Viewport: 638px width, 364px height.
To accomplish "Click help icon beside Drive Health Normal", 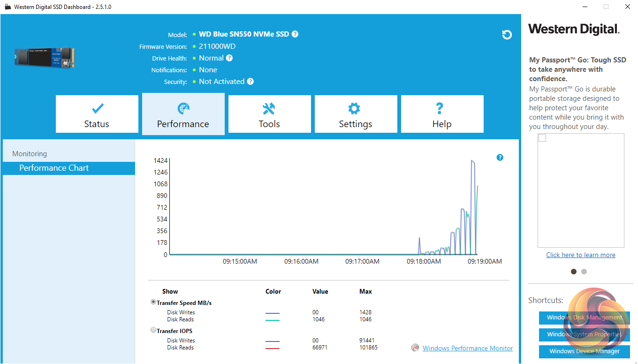I will [x=229, y=58].
